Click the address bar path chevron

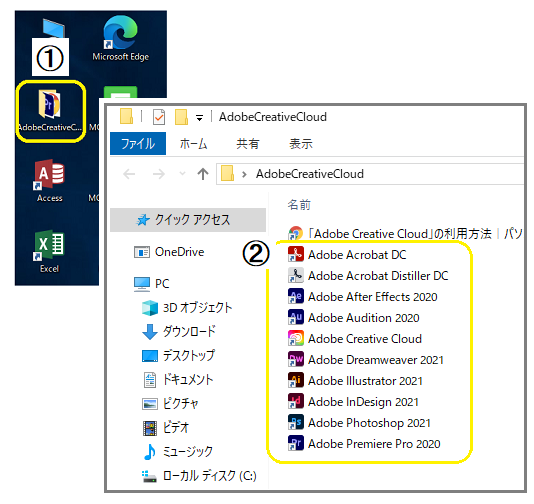244,174
